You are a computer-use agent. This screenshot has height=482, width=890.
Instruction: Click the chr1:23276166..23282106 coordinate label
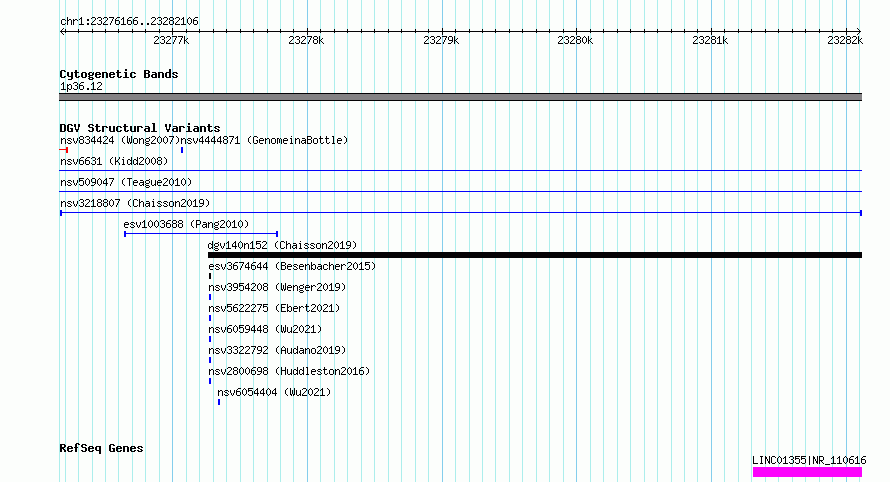[129, 22]
